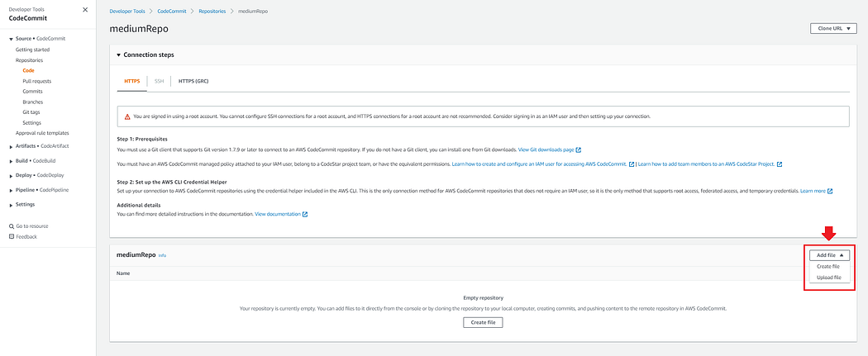Go to Repositories breadcrumb
The width and height of the screenshot is (868, 356).
[212, 11]
